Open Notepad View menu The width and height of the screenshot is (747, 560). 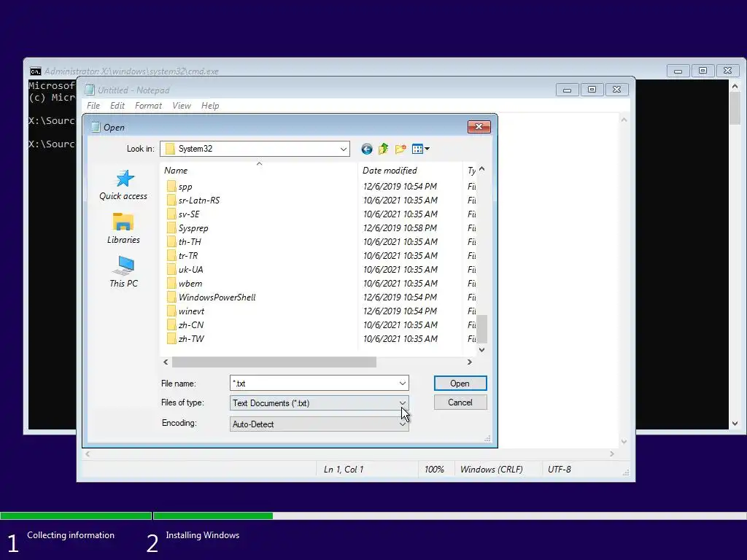182,106
